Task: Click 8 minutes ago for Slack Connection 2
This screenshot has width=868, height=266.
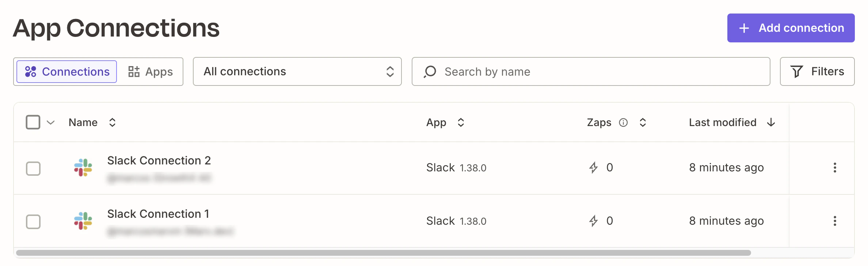Action: (726, 168)
